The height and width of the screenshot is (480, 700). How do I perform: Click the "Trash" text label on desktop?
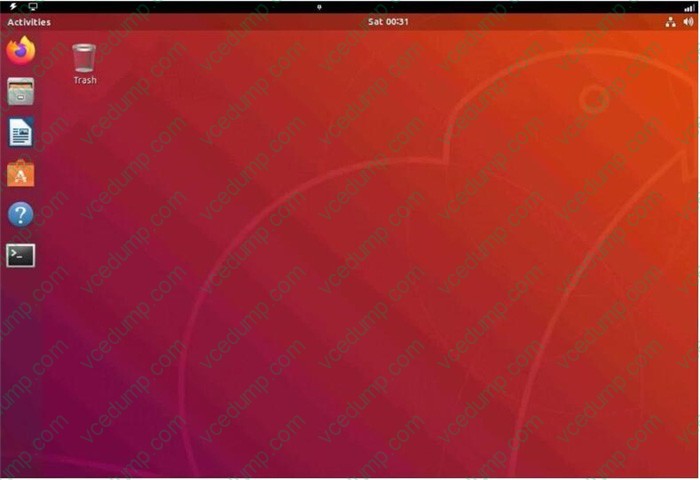[85, 80]
